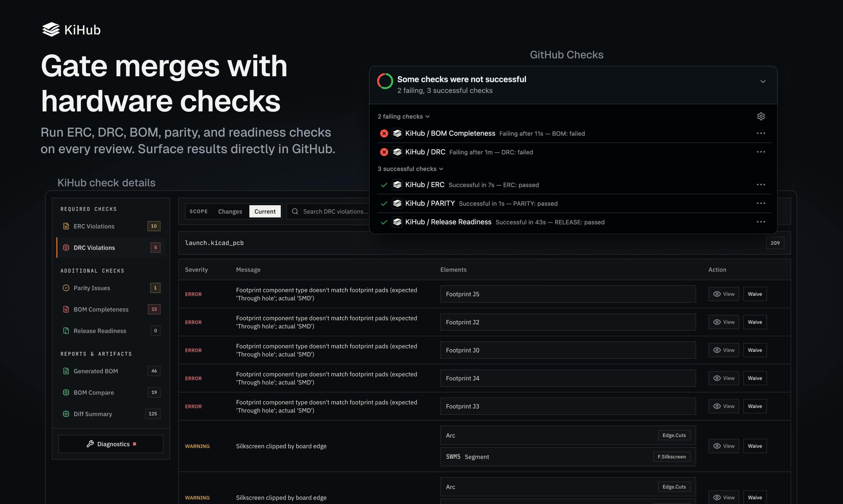
Task: Click the Search DRC violations field
Action: pyautogui.click(x=328, y=211)
